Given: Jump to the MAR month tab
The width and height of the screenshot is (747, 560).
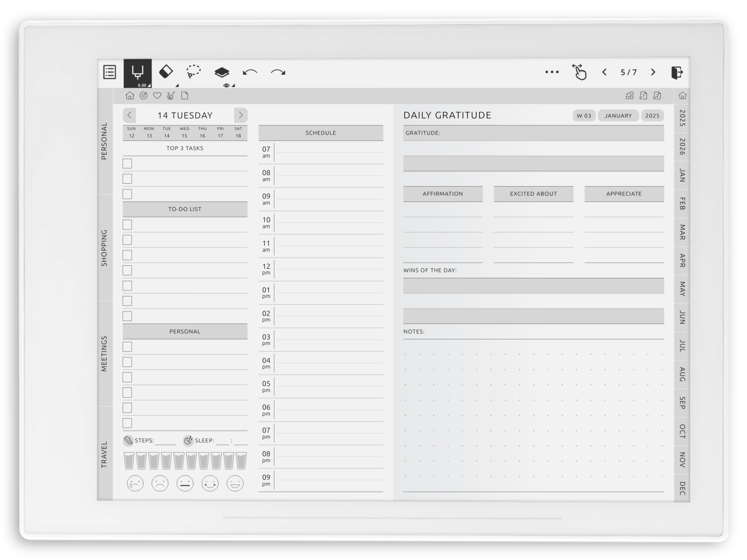Looking at the screenshot, I should 682,232.
